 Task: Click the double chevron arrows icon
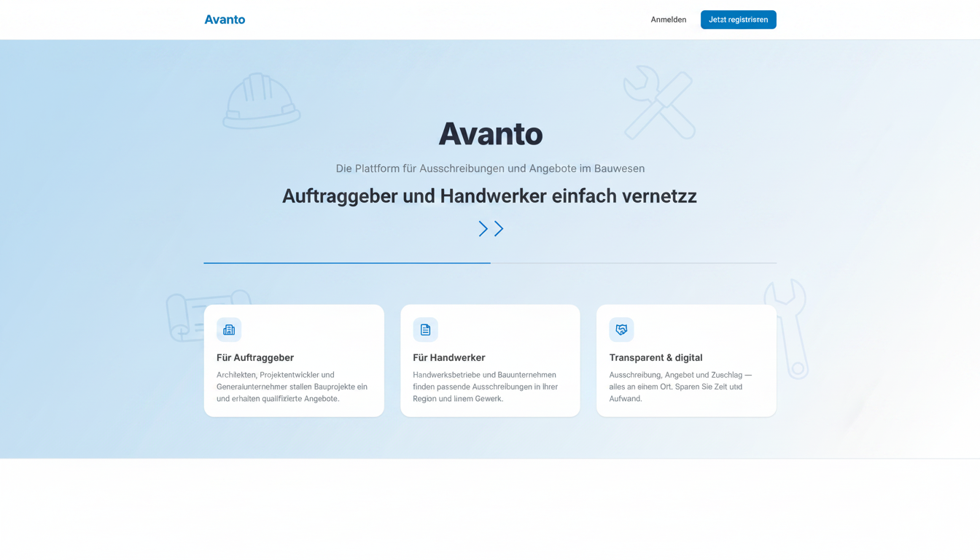(491, 229)
